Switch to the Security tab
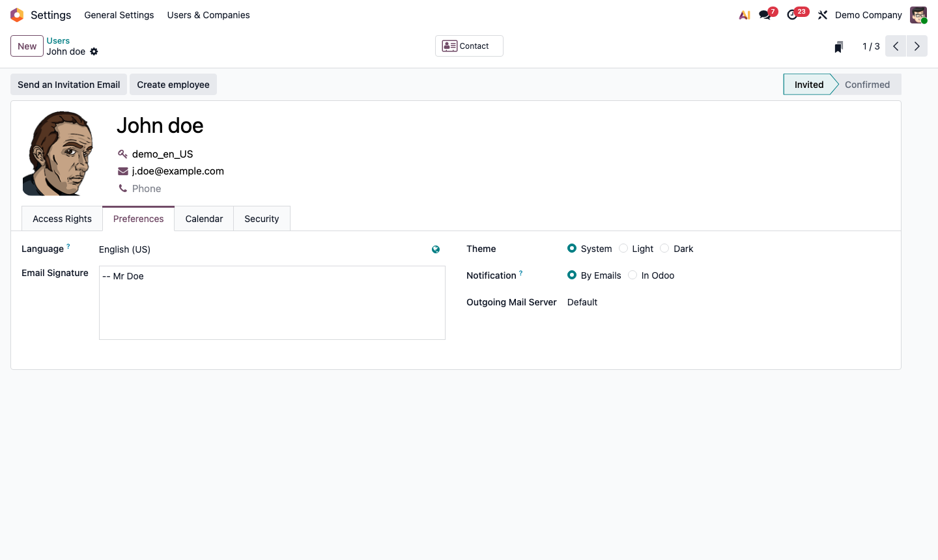The height and width of the screenshot is (560, 938). tap(261, 218)
